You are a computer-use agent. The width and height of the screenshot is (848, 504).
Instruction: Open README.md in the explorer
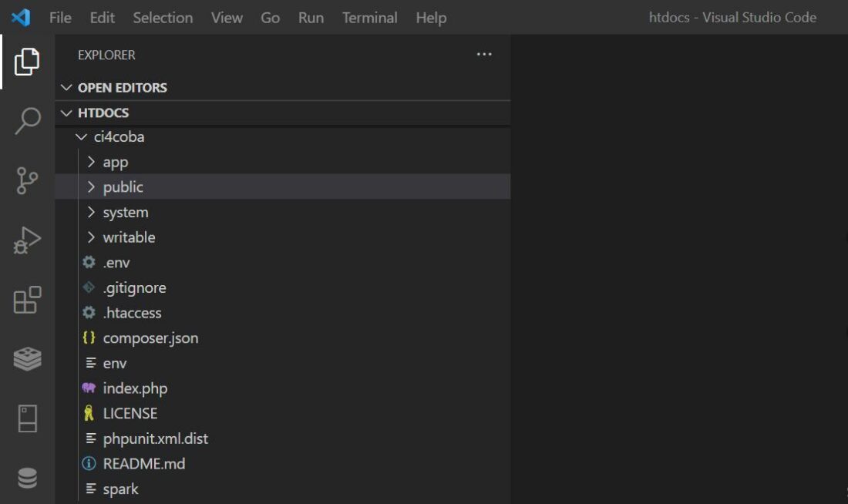tap(144, 464)
